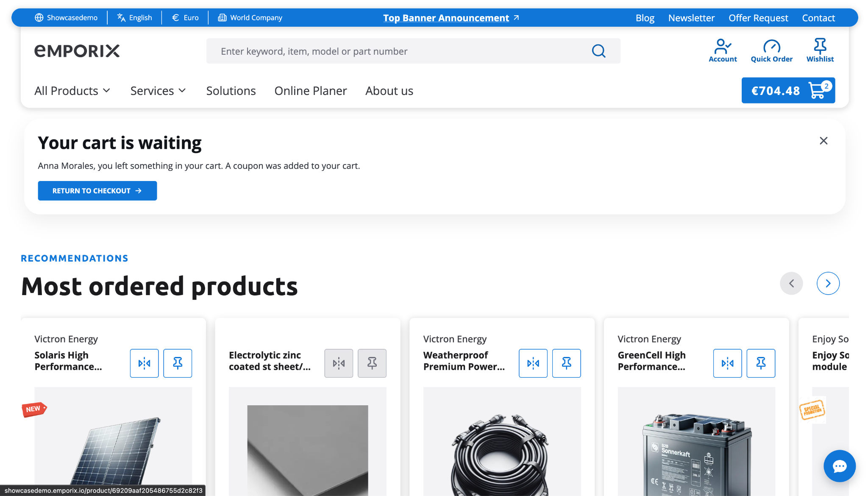The height and width of the screenshot is (496, 868).
Task: Open the Offer Request link
Action: pos(758,18)
